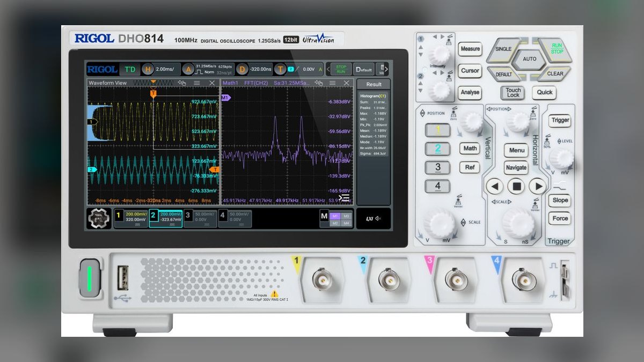
Task: Open the Analyse menu key
Action: 470,92
